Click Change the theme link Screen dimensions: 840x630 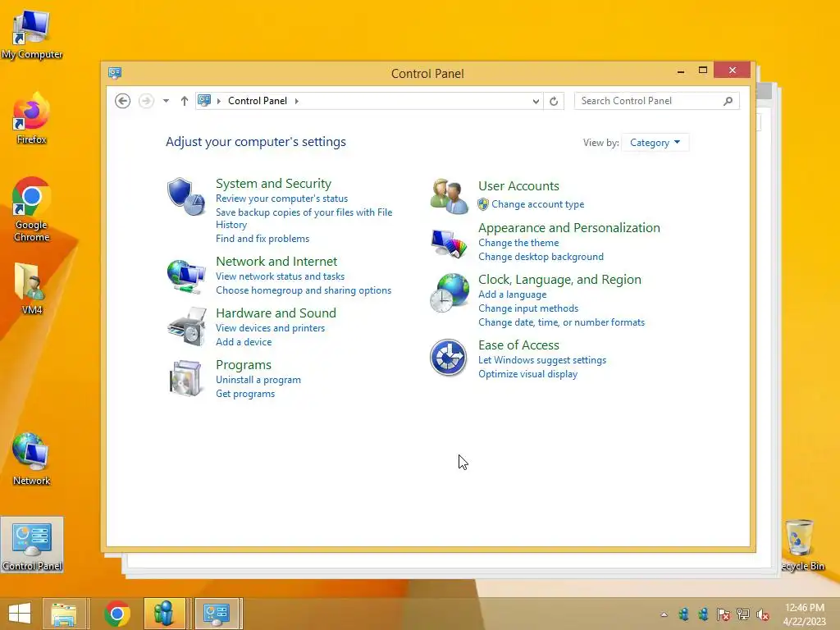click(x=518, y=243)
